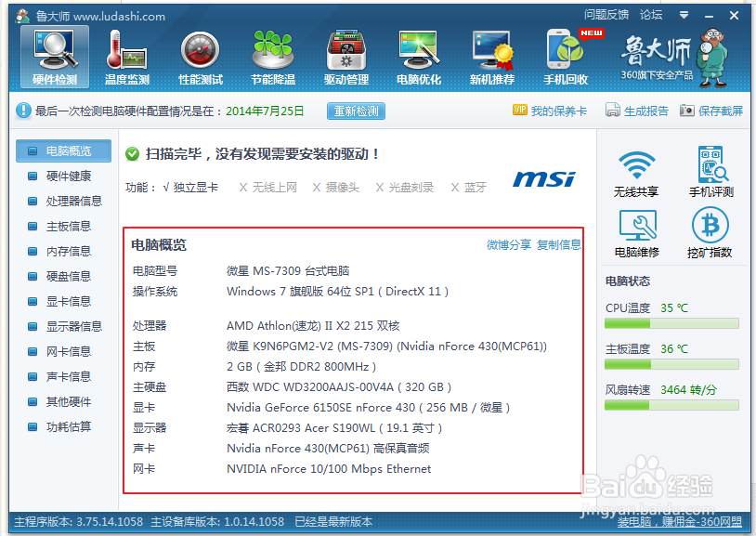Open 新机推荐 new PC recommendations
The width and height of the screenshot is (756, 536).
click(492, 57)
